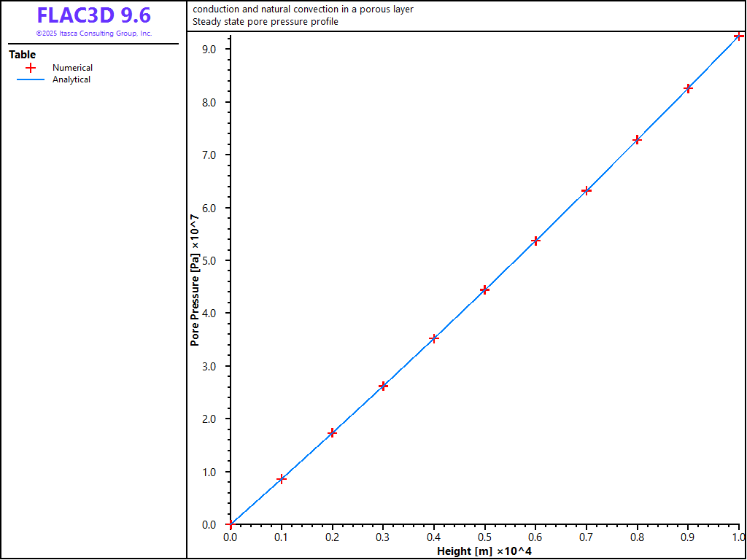Click the data marker at height 0.1
747x560 pixels.
(282, 479)
